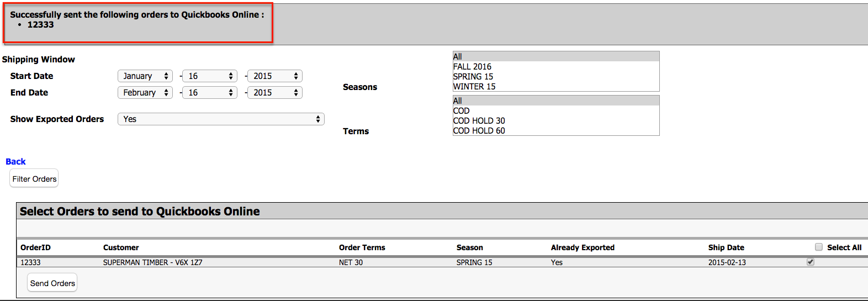
Task: Choose COD in the Terms list
Action: coord(462,111)
